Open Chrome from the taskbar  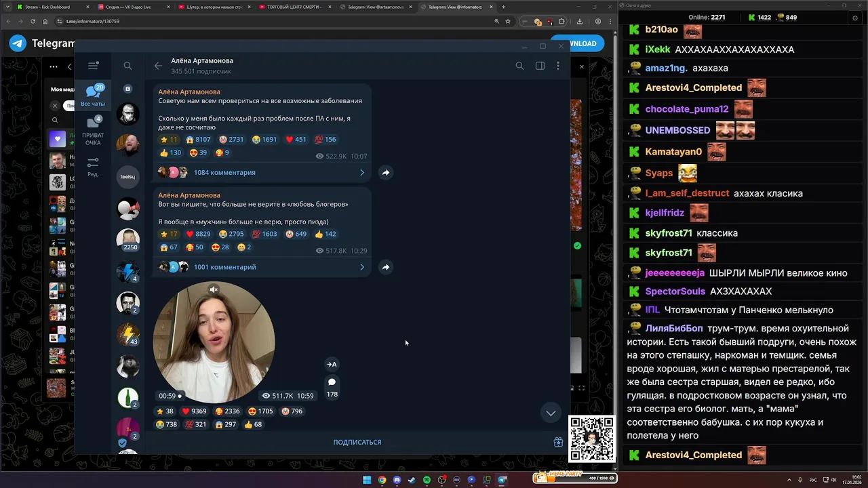click(x=382, y=480)
